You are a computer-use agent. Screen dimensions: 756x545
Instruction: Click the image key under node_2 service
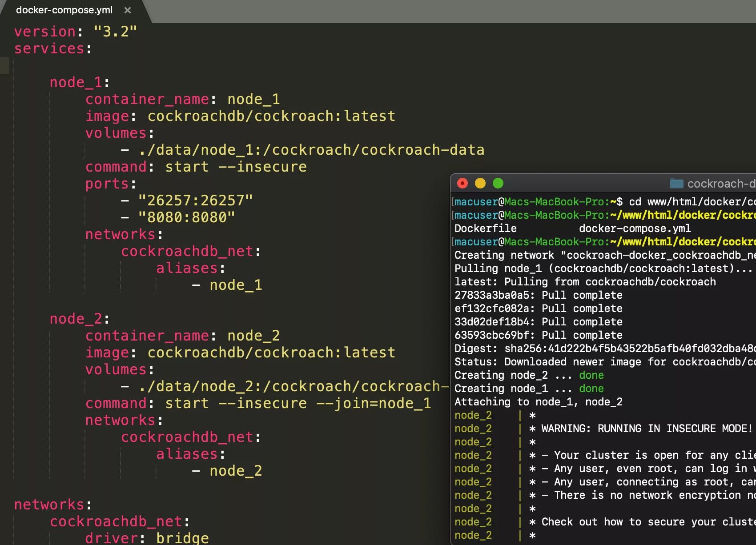click(x=107, y=353)
